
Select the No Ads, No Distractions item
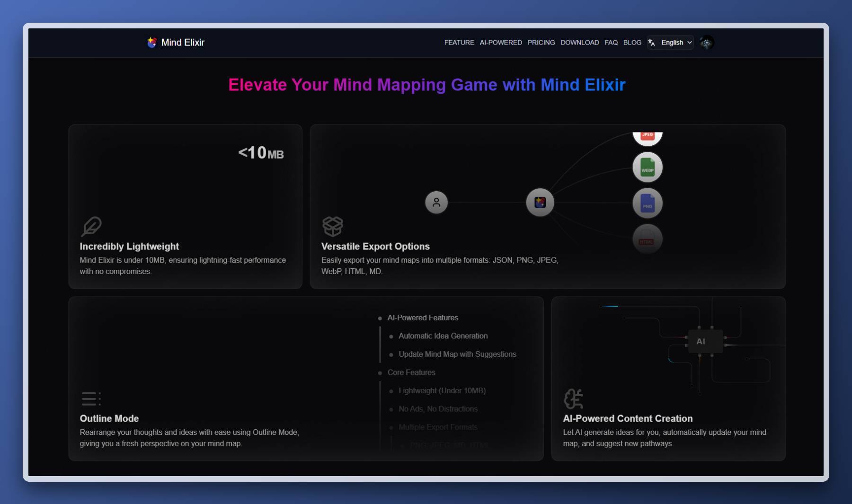click(x=438, y=409)
